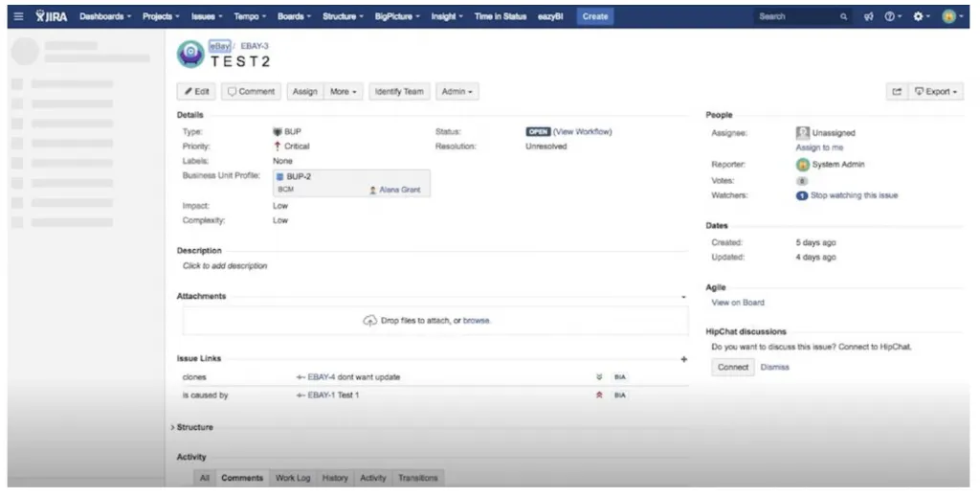Click the share issue icon
980x497 pixels.
897,91
